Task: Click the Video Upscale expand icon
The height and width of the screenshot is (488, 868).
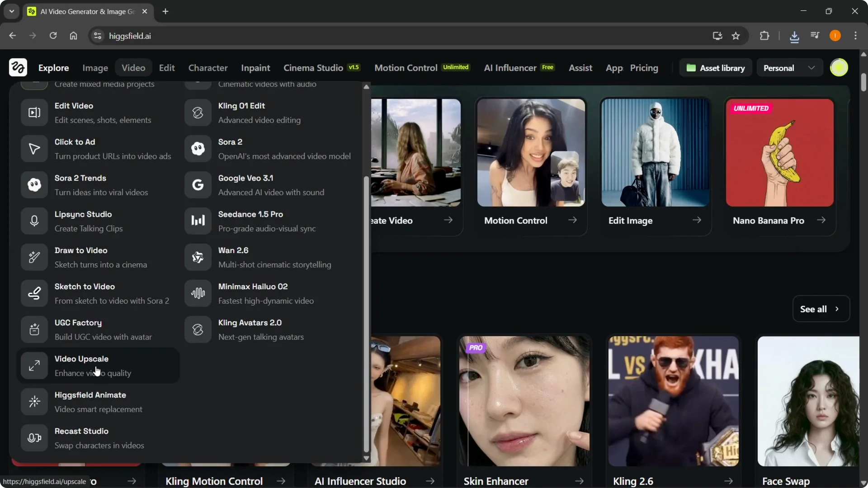Action: pos(34,366)
